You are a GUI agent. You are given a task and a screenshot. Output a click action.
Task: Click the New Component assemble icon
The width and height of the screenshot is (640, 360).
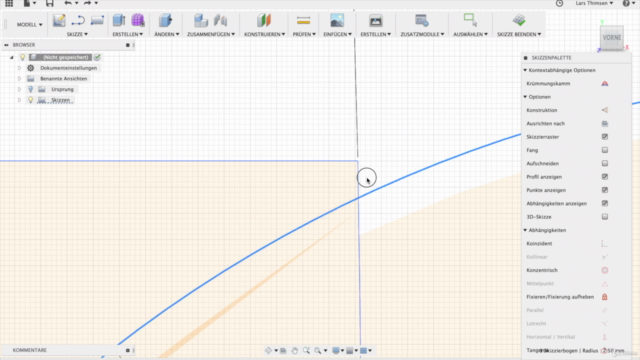[x=201, y=20]
